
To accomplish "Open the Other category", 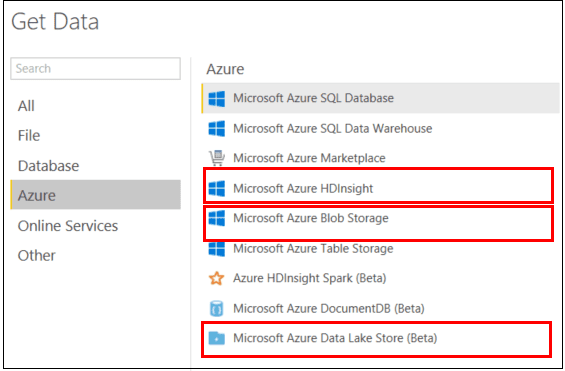I will (x=36, y=256).
